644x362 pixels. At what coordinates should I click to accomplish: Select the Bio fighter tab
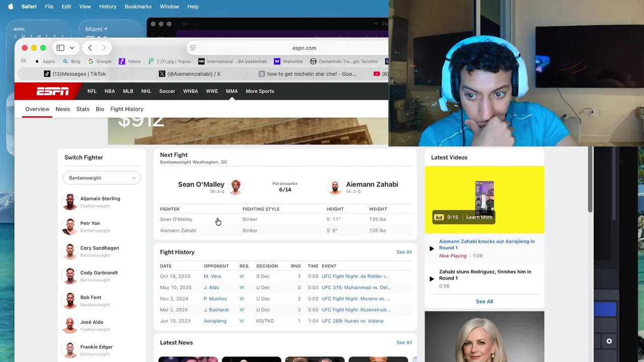click(x=100, y=109)
